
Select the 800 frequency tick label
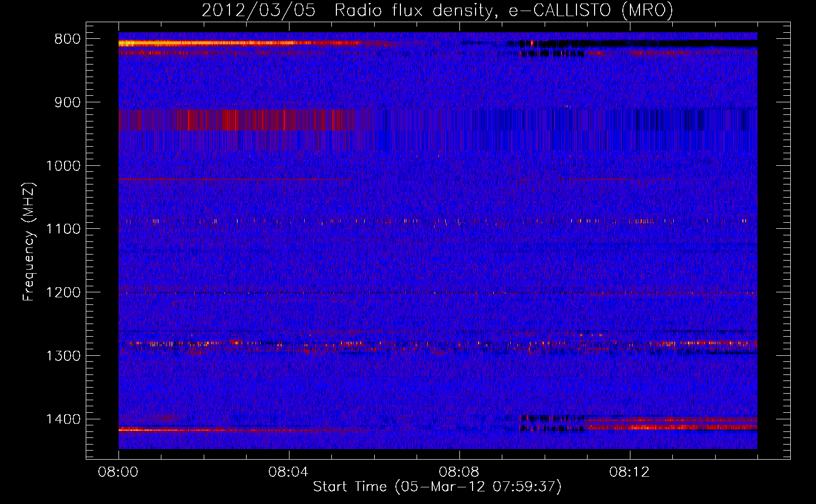coord(67,39)
